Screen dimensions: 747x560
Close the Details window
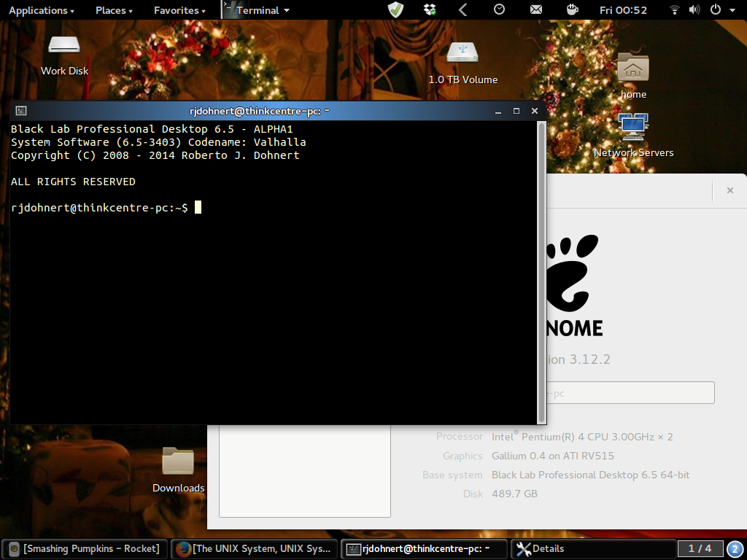point(729,190)
